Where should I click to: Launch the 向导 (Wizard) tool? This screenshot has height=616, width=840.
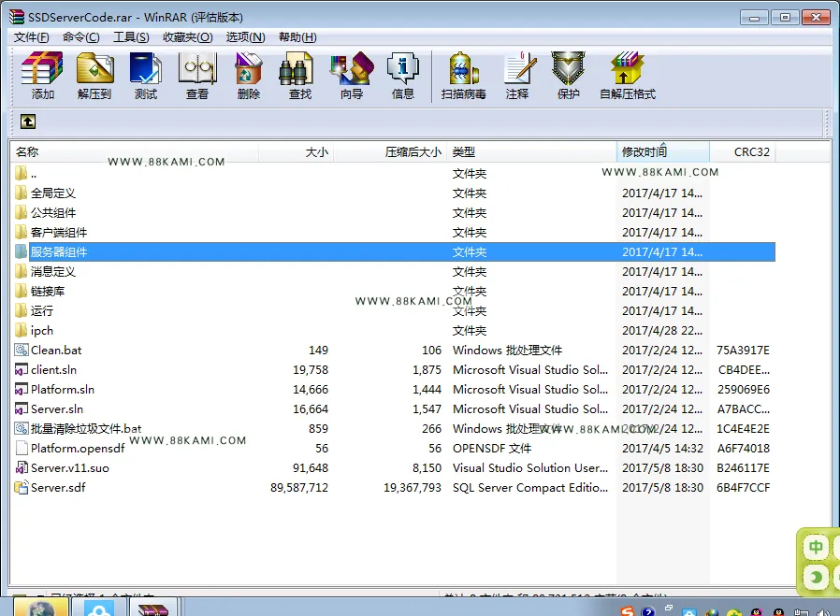pos(352,76)
